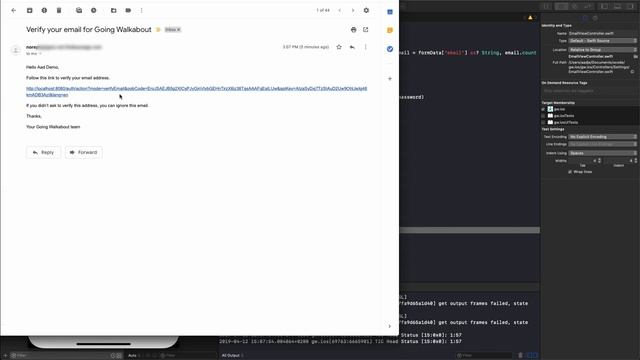Open the toolbar More options menu
640x360 pixels.
pos(142,10)
